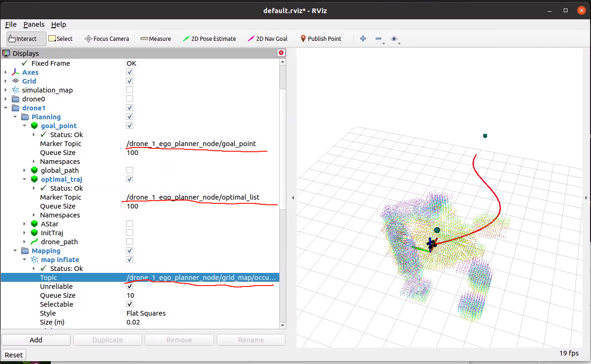Click the blue plus add-tool icon

(363, 39)
